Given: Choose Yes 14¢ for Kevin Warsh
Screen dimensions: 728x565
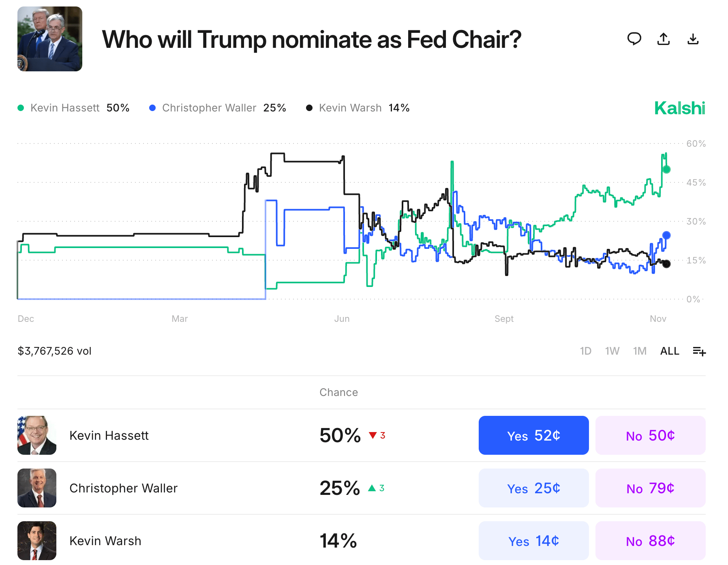Looking at the screenshot, I should pos(533,541).
